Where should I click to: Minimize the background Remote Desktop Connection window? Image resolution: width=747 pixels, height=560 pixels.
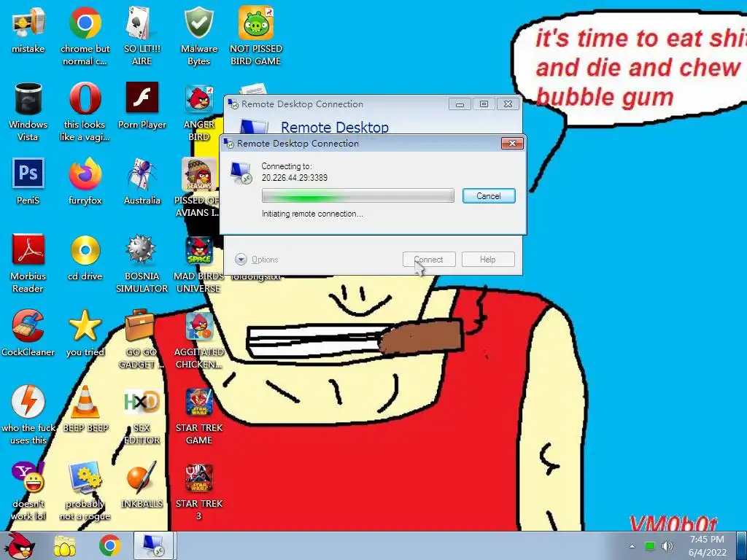pyautogui.click(x=460, y=104)
